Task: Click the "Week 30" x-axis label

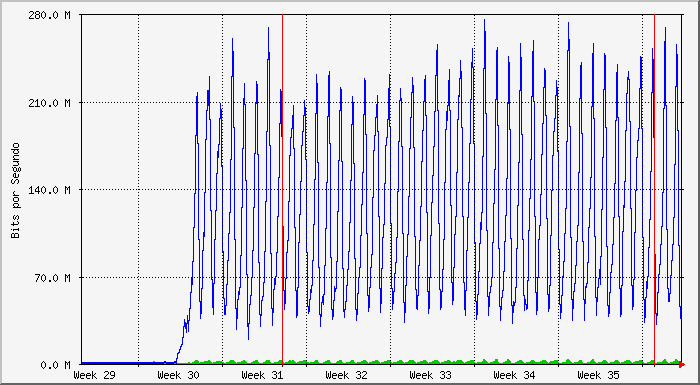Action: pos(178,375)
